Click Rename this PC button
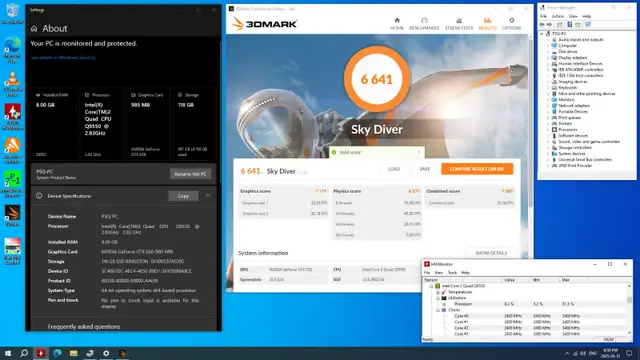 point(191,174)
